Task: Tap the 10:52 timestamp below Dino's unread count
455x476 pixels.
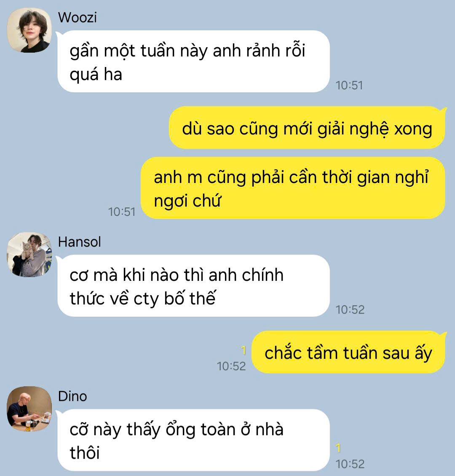Action: 350,464
